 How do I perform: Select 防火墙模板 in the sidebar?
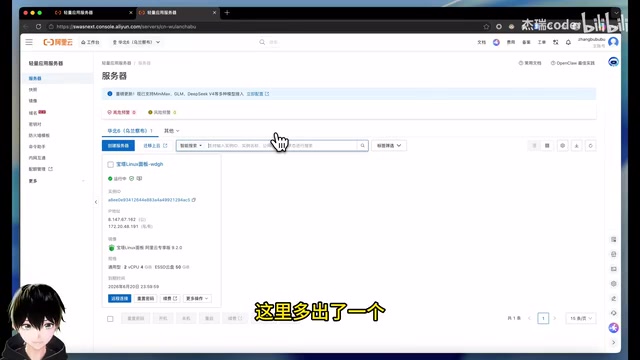click(x=39, y=135)
